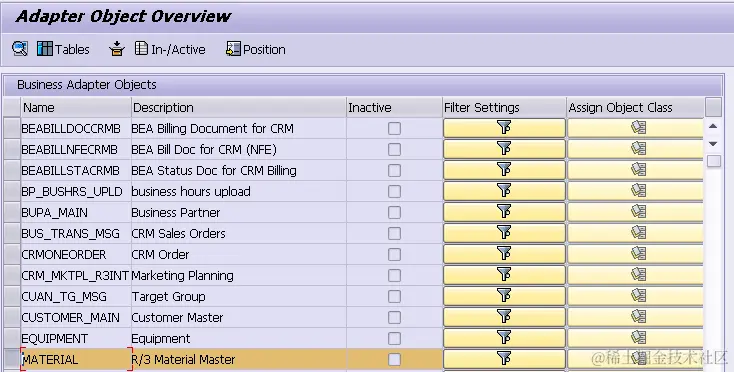Open filter settings for BEABILLDOCCRMB

[x=504, y=128]
